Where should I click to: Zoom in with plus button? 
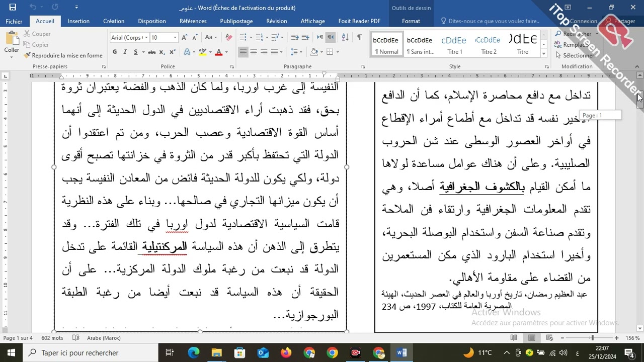pyautogui.click(x=616, y=338)
